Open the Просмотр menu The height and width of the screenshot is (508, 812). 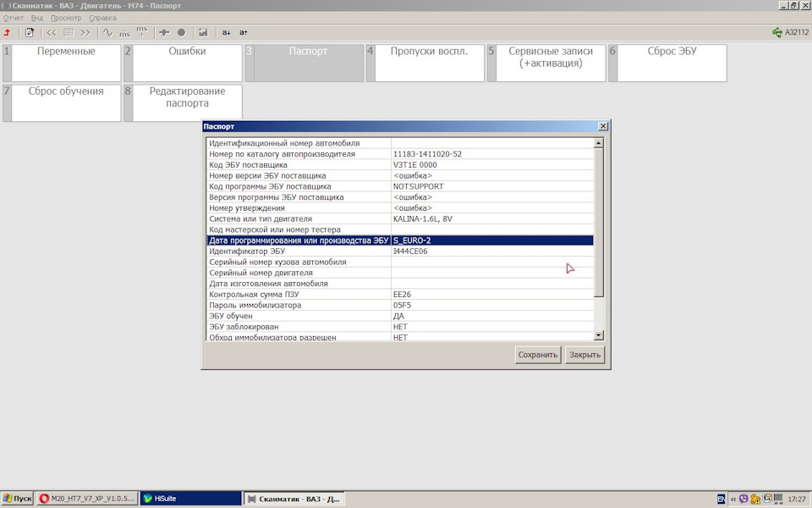pyautogui.click(x=66, y=18)
